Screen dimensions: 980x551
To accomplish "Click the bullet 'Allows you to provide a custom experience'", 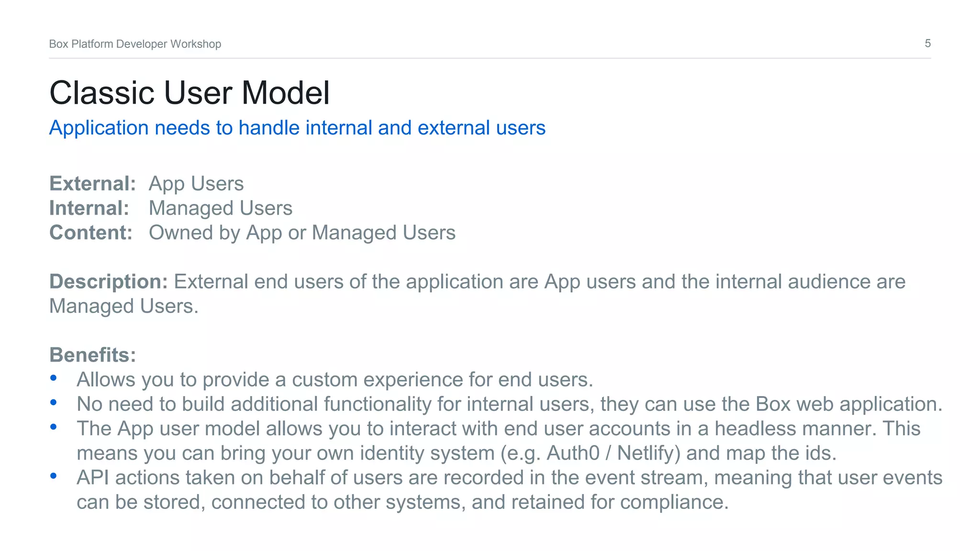I will click(x=335, y=380).
